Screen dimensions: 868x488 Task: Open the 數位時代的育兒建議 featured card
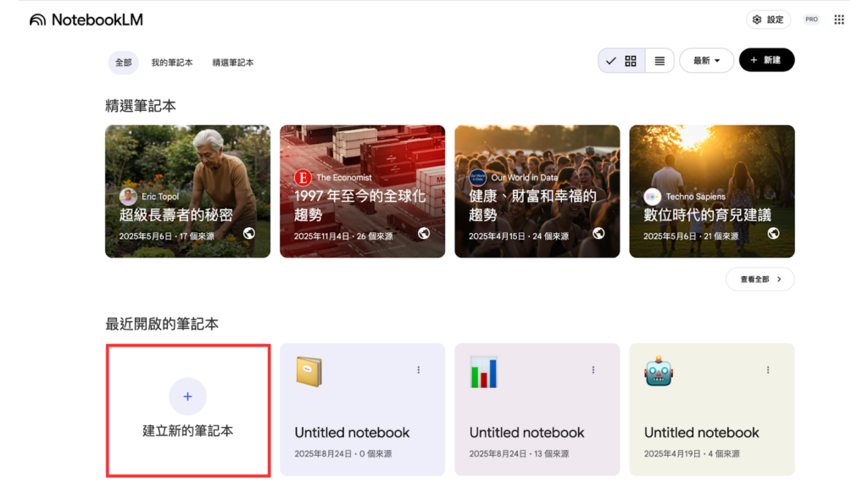tap(711, 191)
